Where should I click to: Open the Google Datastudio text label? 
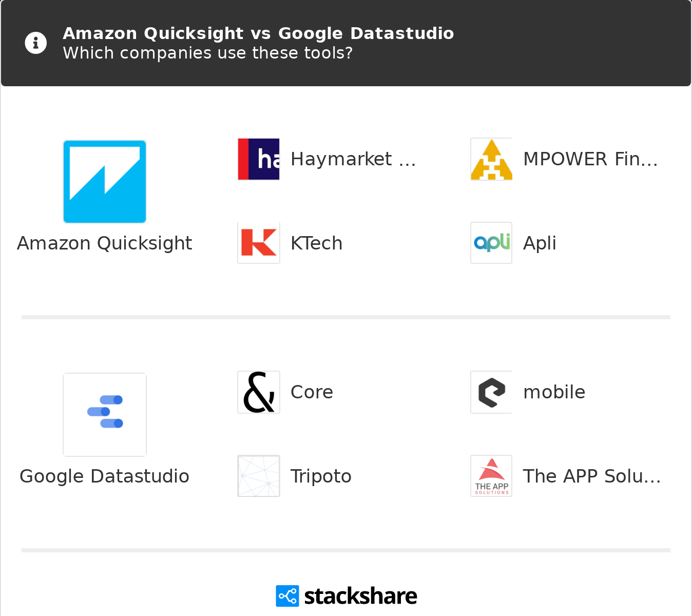(105, 476)
